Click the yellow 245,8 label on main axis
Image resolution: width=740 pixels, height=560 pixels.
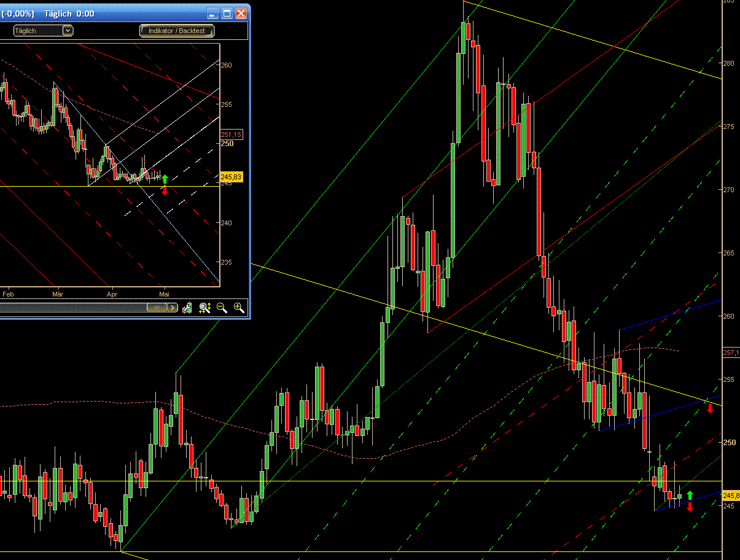click(x=731, y=496)
